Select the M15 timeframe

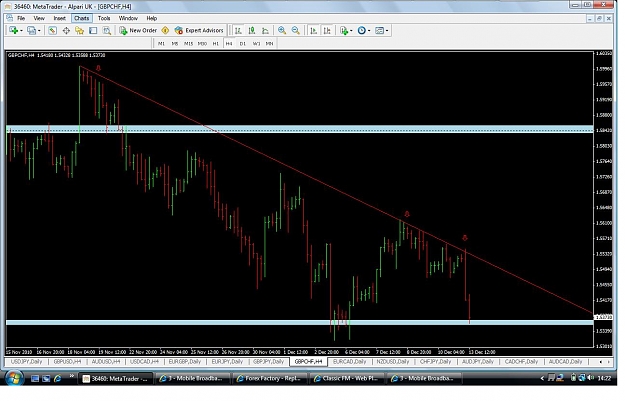(x=188, y=43)
